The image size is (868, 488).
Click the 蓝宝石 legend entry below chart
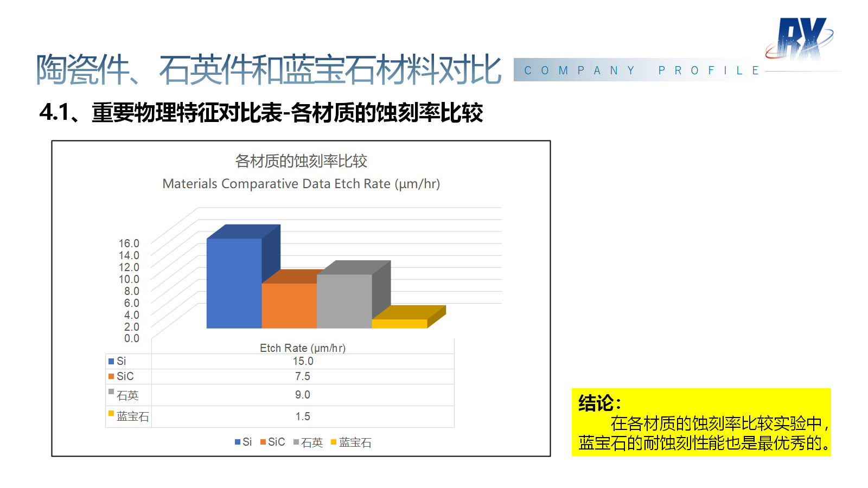pyautogui.click(x=351, y=442)
